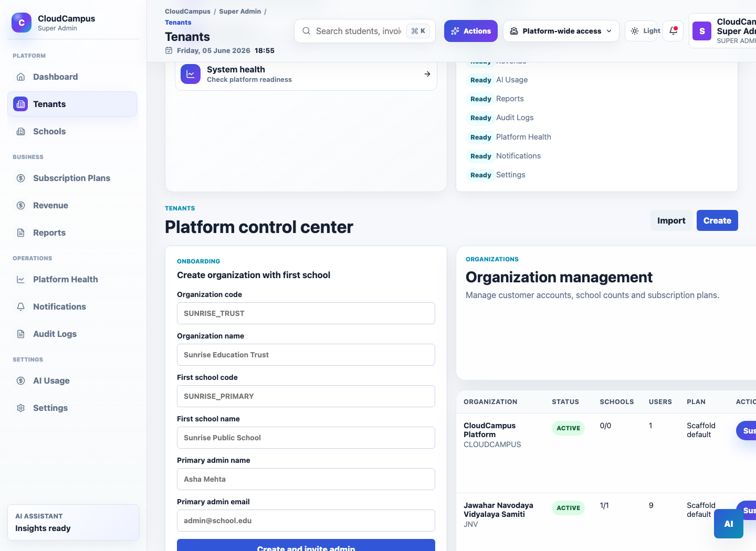Screen dimensions: 756x551
Task: Click the ORGANIZATION column header
Action: pyautogui.click(x=490, y=402)
